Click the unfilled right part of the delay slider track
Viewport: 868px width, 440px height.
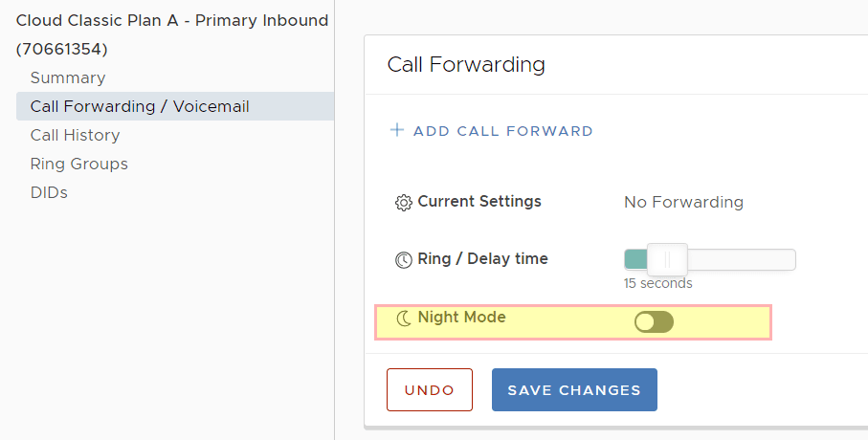(x=742, y=259)
